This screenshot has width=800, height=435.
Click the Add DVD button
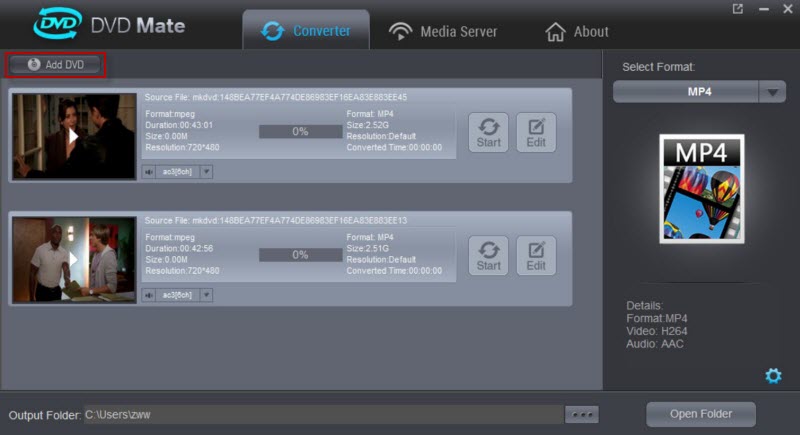tap(55, 64)
